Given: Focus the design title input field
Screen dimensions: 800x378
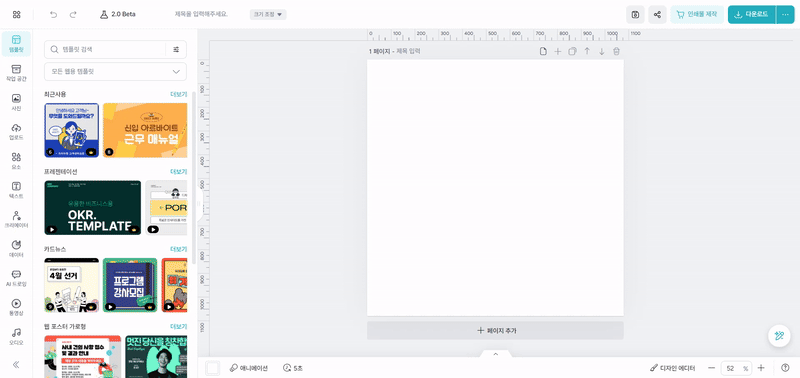Looking at the screenshot, I should click(201, 14).
